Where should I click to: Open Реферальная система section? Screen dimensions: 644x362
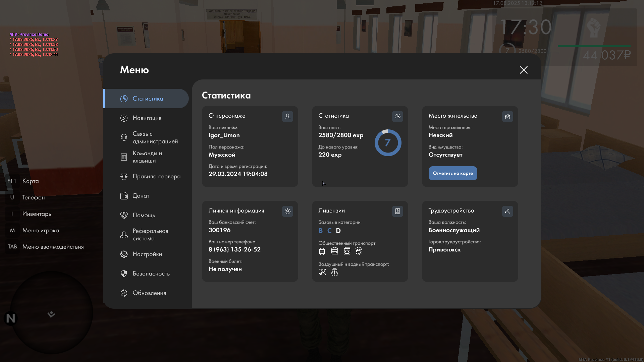point(150,235)
